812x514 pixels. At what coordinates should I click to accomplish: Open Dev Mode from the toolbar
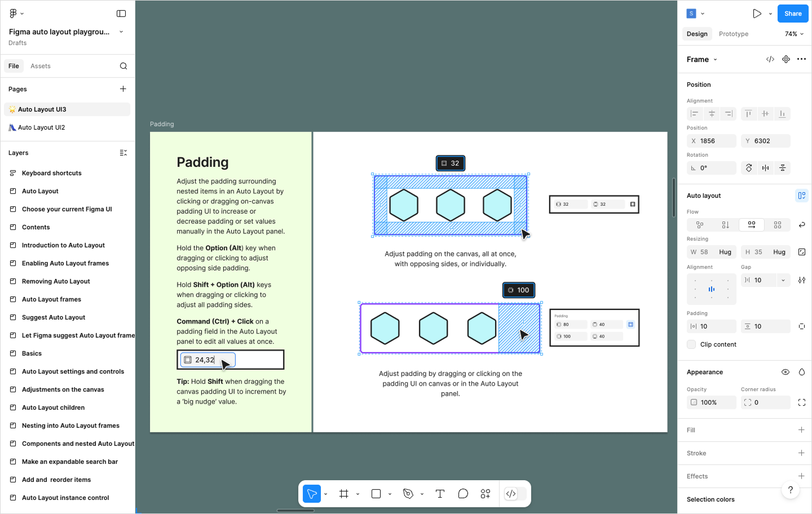tap(512, 494)
